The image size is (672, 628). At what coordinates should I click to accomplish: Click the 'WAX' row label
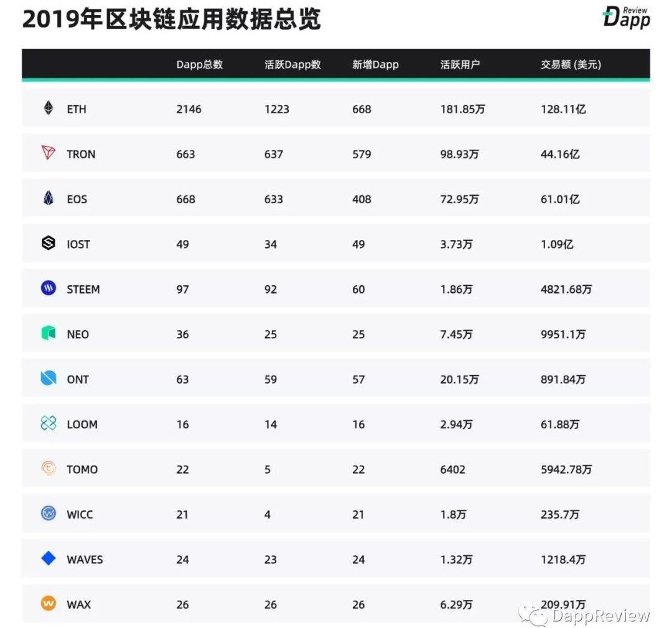tap(79, 605)
